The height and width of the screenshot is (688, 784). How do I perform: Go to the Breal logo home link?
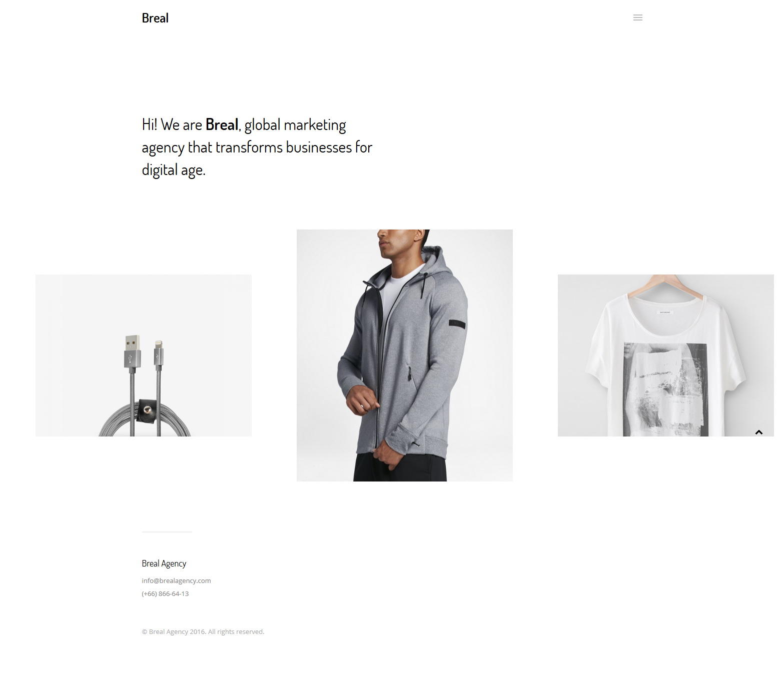click(x=155, y=18)
